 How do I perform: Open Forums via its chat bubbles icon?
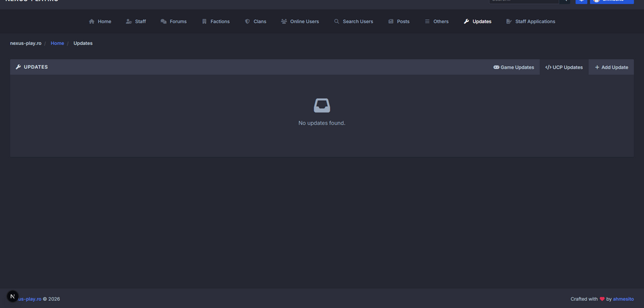[164, 21]
